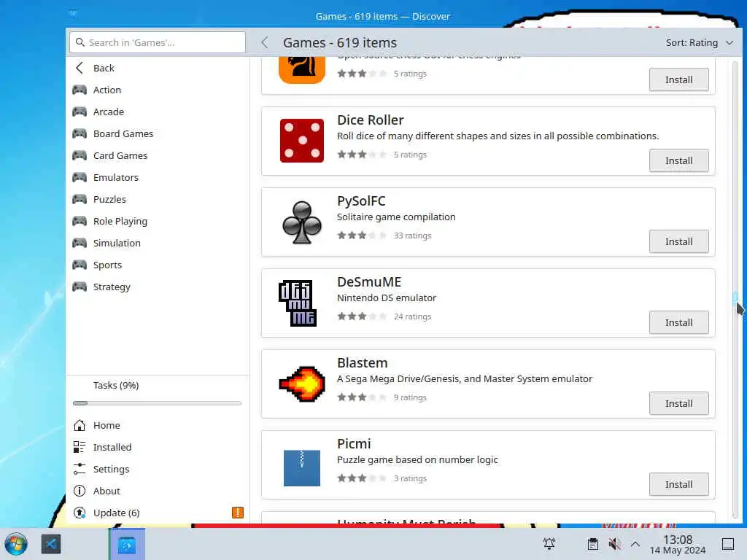Click the Dice Roller star rating

(x=362, y=155)
